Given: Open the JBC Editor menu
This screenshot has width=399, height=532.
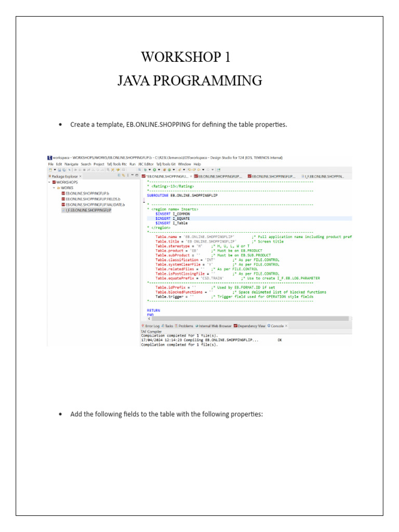Looking at the screenshot, I should tap(145, 164).
